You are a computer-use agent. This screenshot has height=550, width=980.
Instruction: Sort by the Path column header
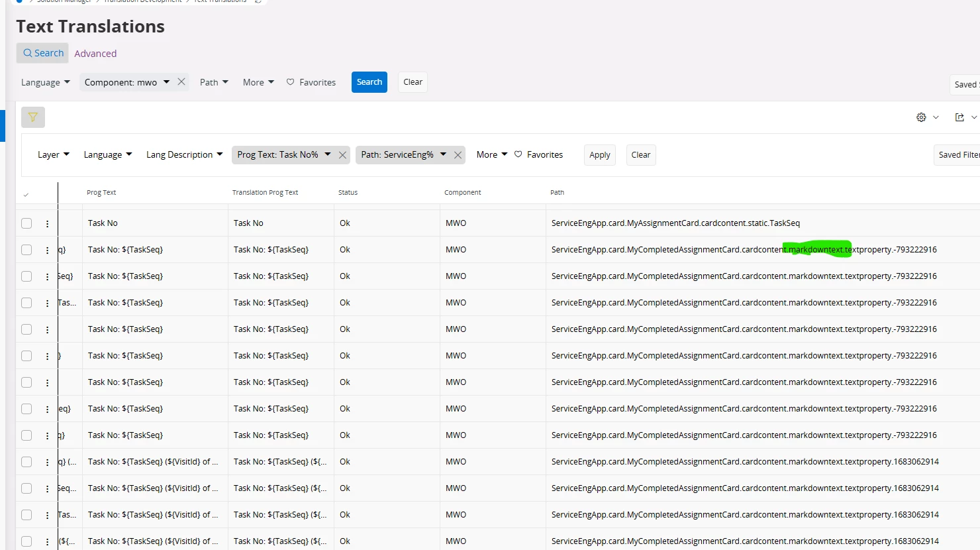tap(557, 193)
